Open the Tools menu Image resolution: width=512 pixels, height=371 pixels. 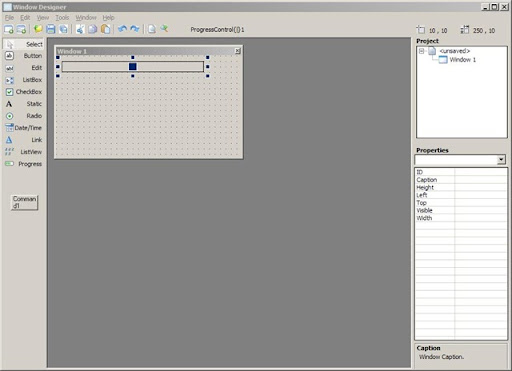(x=62, y=17)
